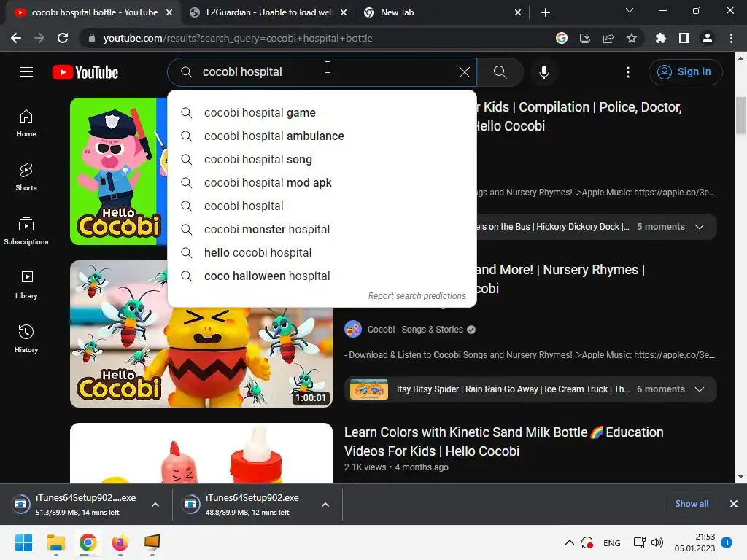Choose the plain 'cocobi hospital' suggestion
The image size is (747, 560).
pos(322,206)
